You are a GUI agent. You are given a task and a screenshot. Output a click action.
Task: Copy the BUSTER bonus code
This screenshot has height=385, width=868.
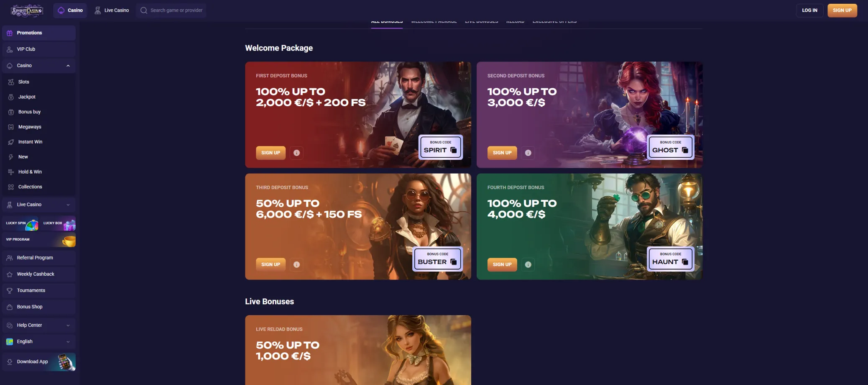[x=454, y=262]
